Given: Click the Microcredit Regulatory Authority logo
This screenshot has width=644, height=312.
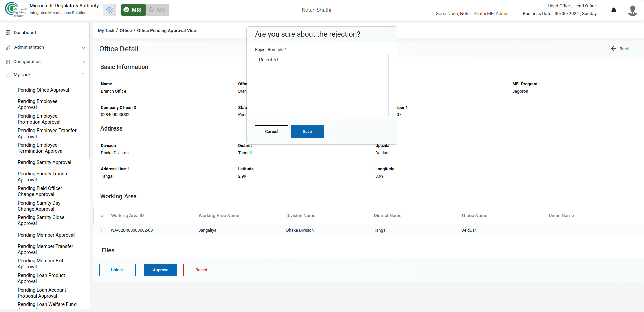Looking at the screenshot, I should coord(15,9).
